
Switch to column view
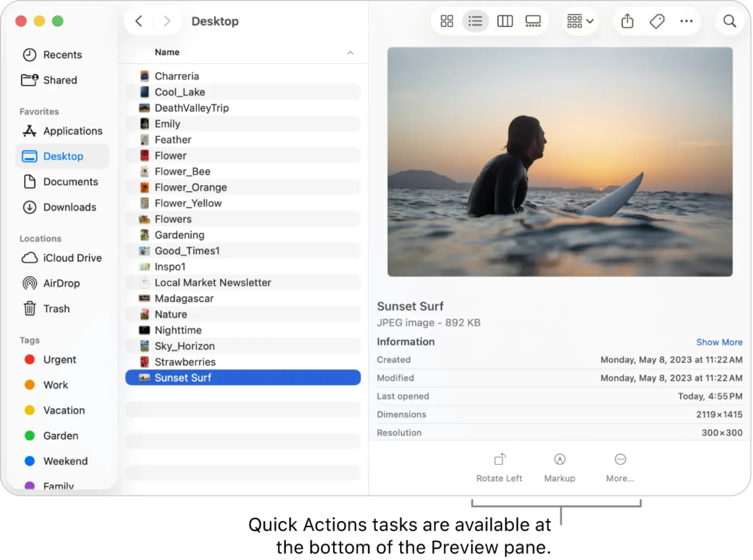coord(505,21)
